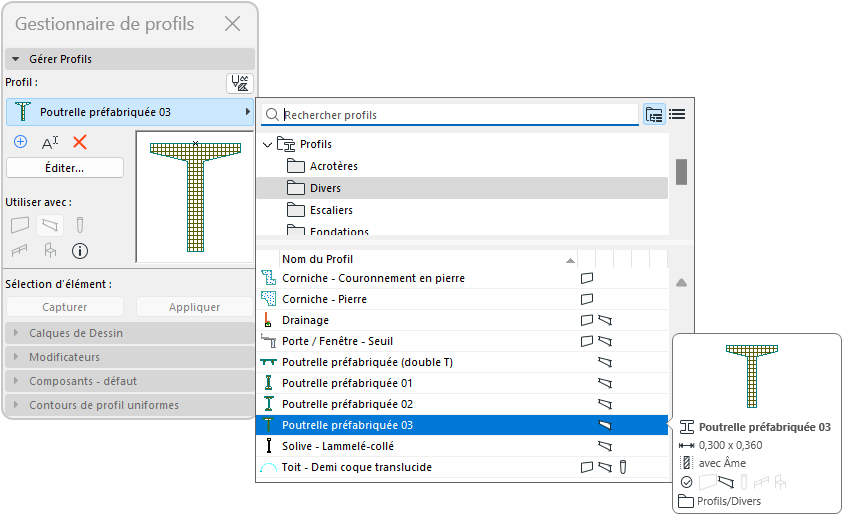Add a new profile with plus icon

click(x=20, y=142)
